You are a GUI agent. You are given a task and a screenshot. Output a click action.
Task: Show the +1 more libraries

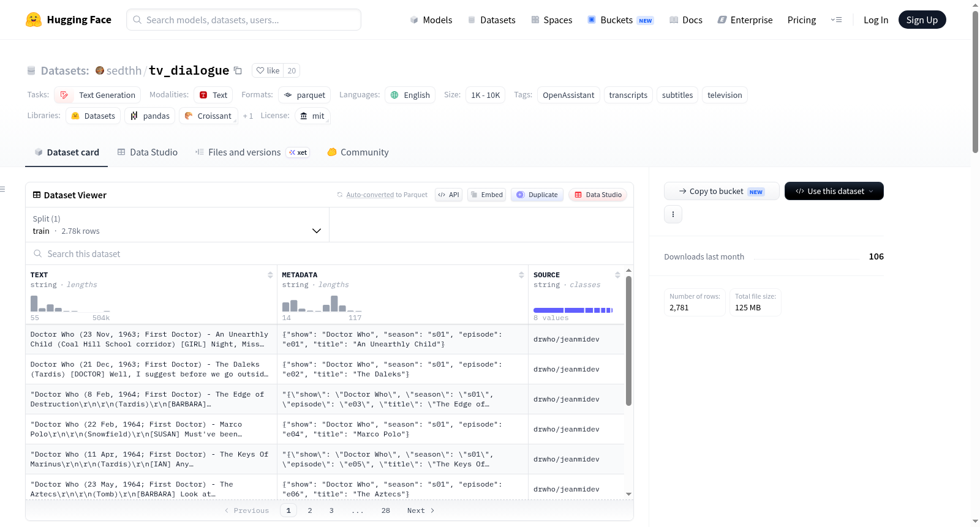[247, 116]
